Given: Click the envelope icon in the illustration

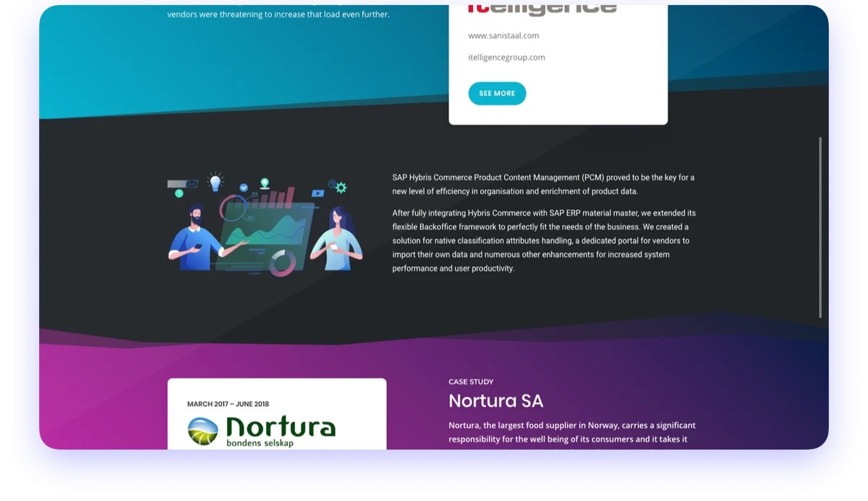Looking at the screenshot, I should [x=192, y=184].
